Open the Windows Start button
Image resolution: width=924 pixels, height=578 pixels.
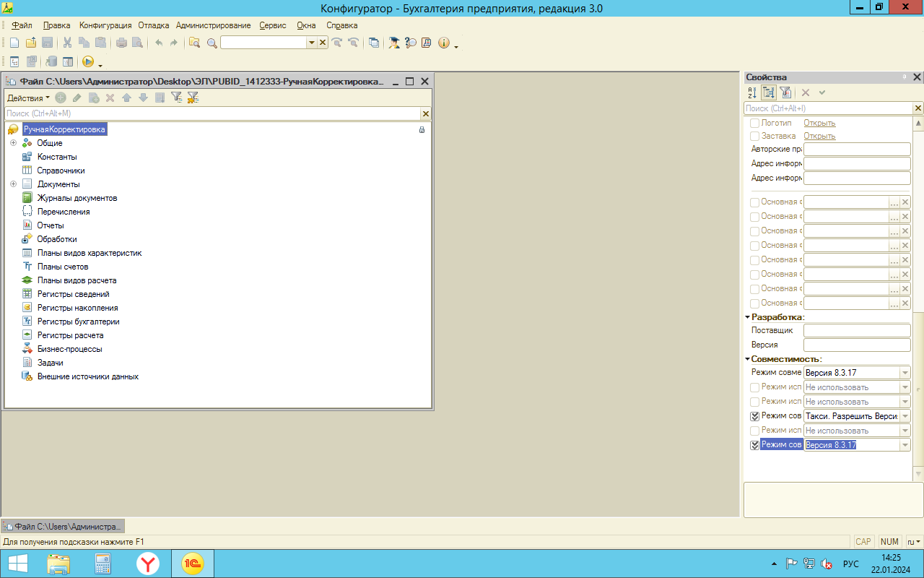pyautogui.click(x=18, y=564)
